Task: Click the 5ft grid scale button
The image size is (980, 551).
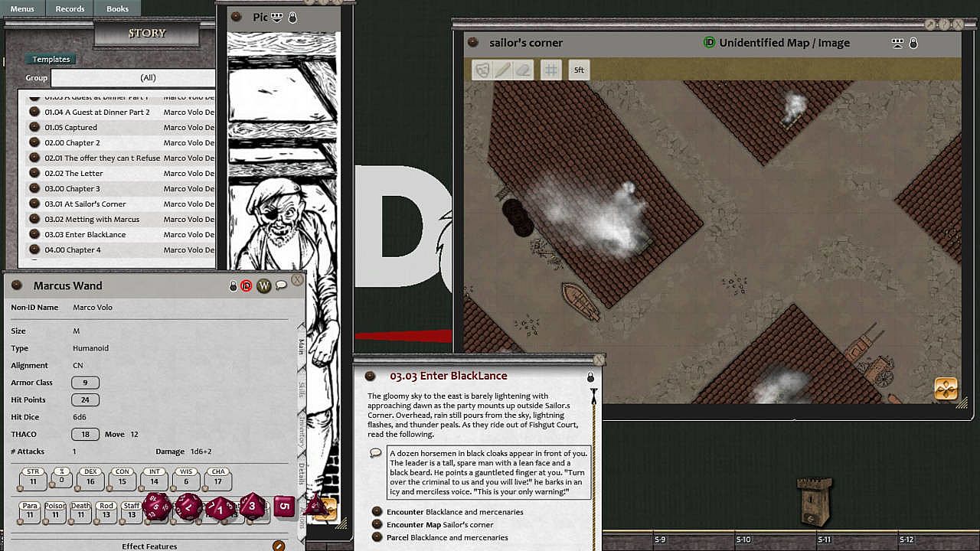Action: (579, 70)
